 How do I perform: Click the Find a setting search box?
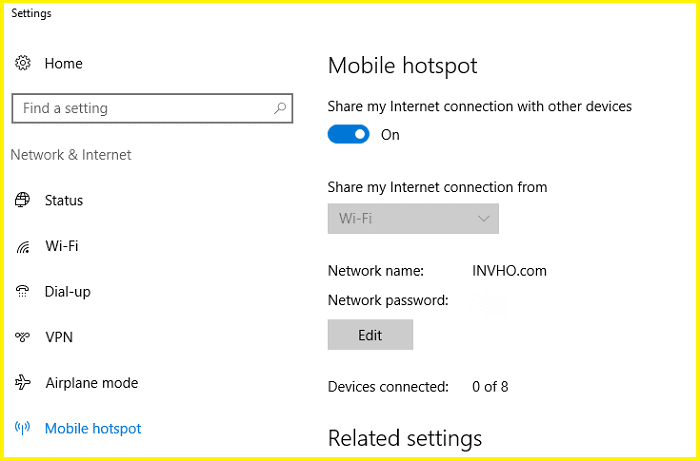140,108
